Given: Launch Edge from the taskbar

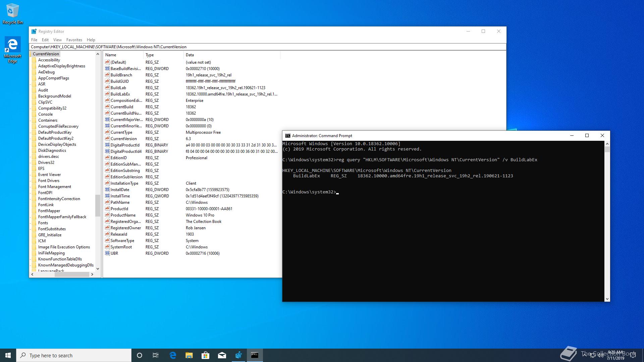Looking at the screenshot, I should click(x=173, y=355).
